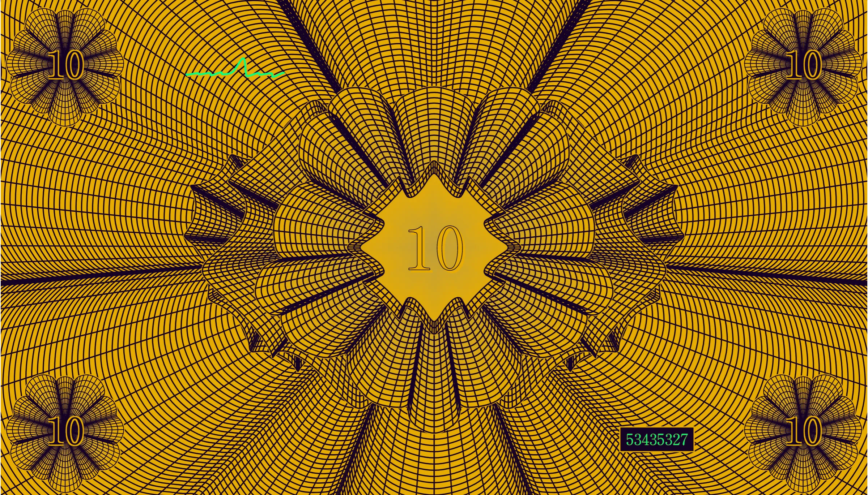This screenshot has height=495, width=868.
Task: Click the last digit "7" of the serial number
Action: [x=684, y=440]
